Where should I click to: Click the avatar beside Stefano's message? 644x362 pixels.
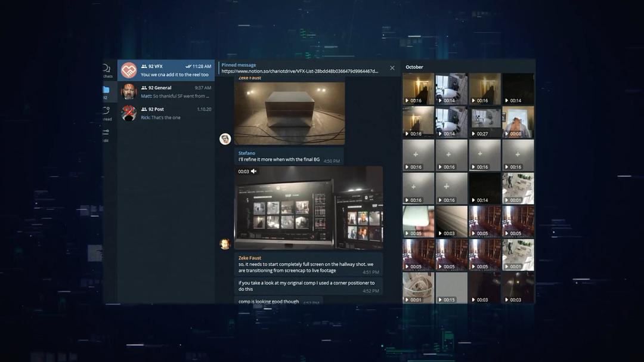tap(225, 139)
